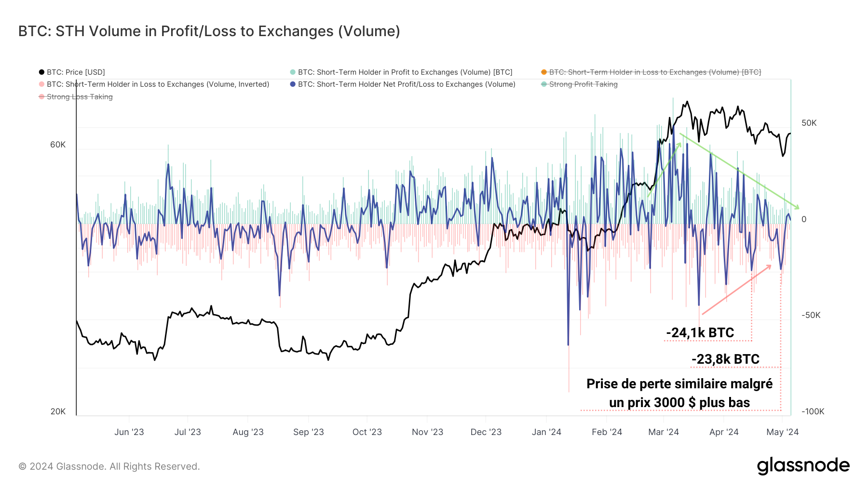Click the red upward arrow head
The width and height of the screenshot is (868, 488).
click(x=770, y=266)
